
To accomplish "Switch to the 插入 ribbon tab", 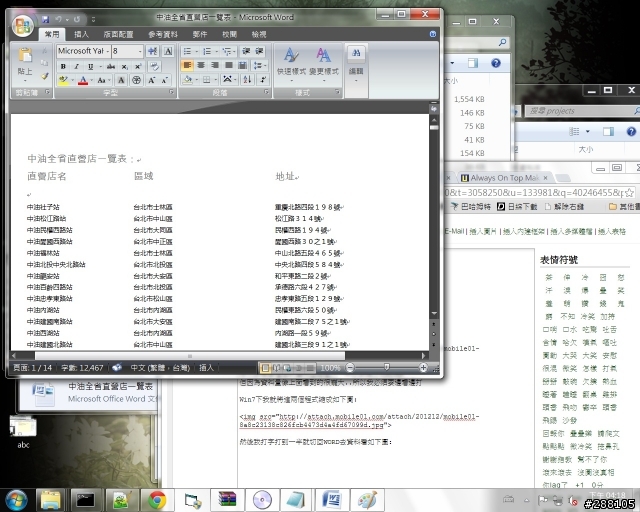I will [81, 35].
